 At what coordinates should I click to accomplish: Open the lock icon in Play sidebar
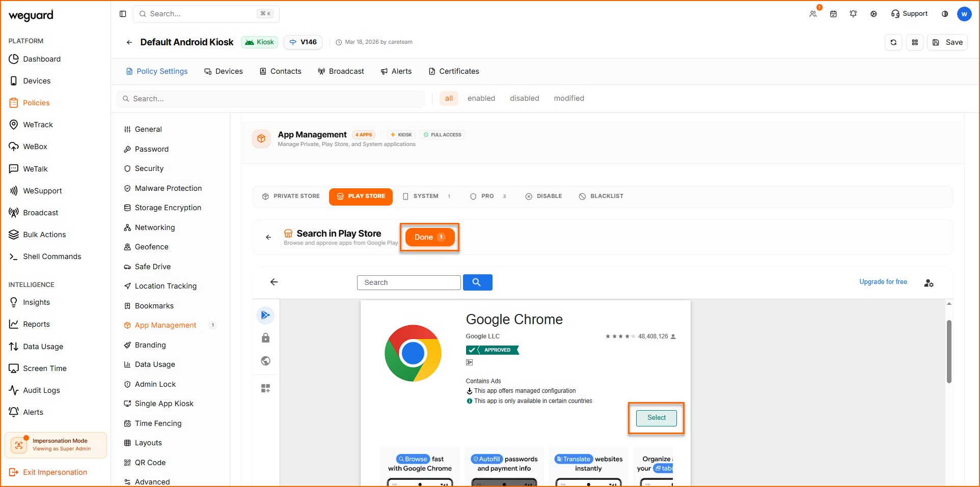[265, 338]
